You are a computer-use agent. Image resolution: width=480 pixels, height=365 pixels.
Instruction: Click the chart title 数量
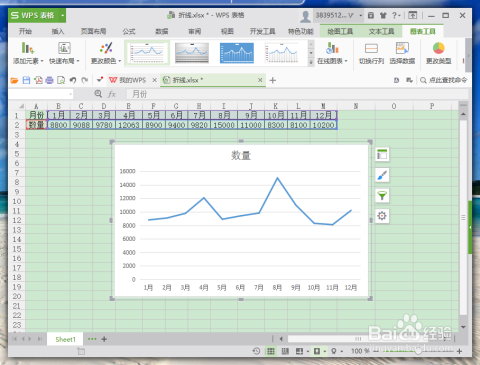click(241, 155)
